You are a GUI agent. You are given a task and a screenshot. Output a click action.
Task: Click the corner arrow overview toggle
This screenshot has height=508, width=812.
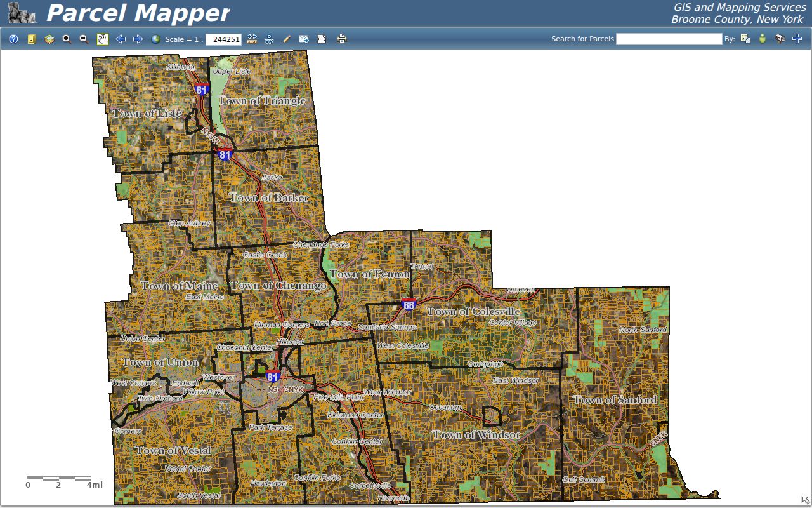click(806, 500)
